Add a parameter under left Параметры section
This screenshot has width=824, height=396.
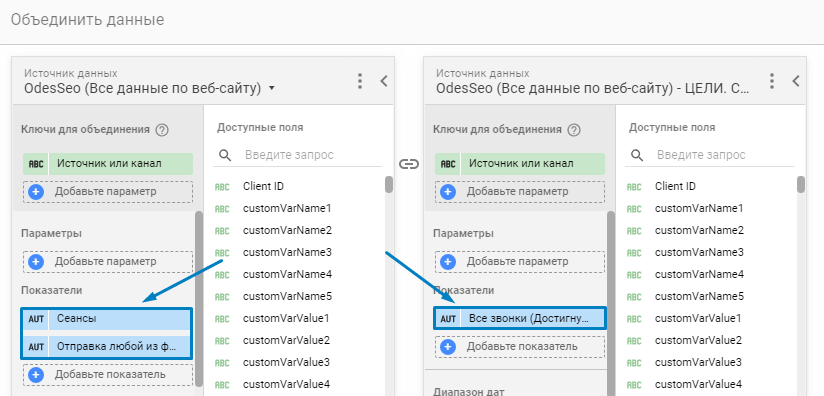[108, 262]
